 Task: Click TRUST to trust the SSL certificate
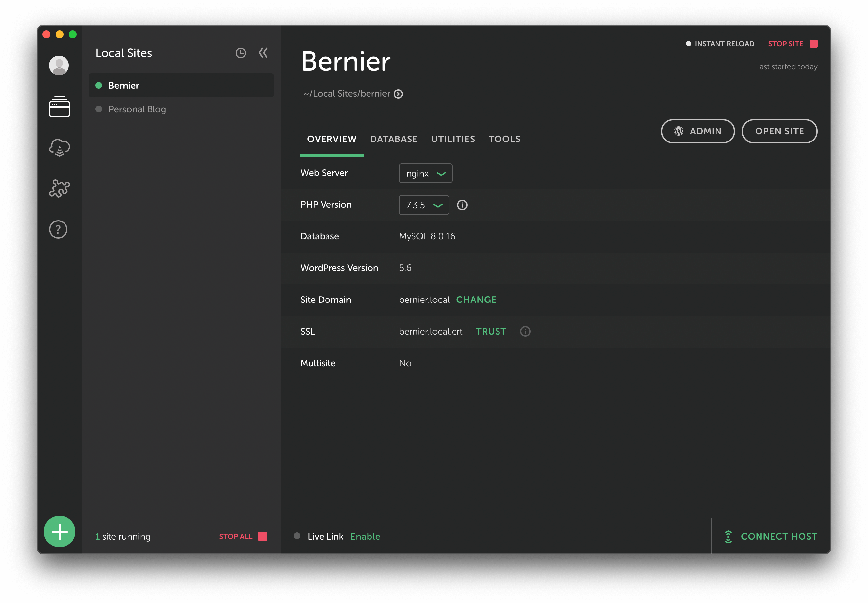pos(491,331)
